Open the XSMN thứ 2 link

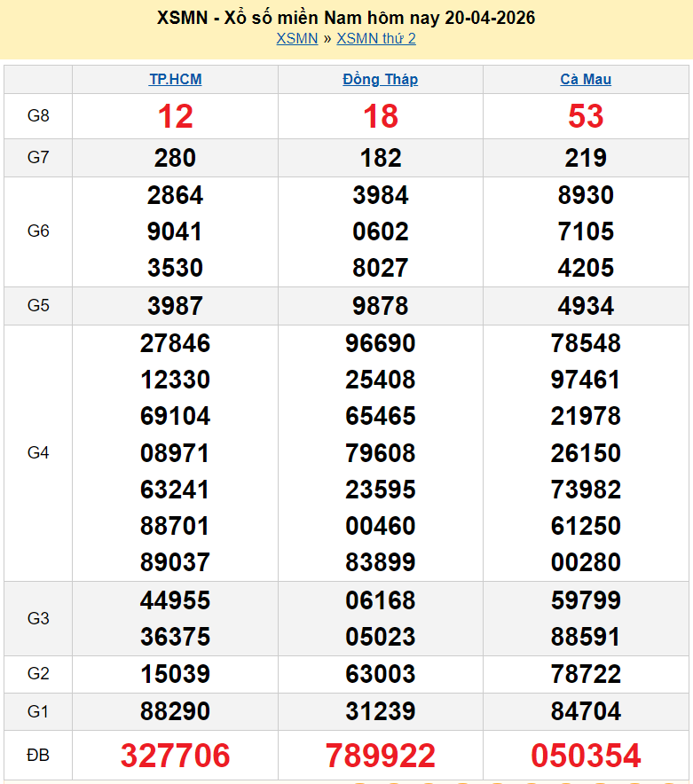pyautogui.click(x=376, y=38)
